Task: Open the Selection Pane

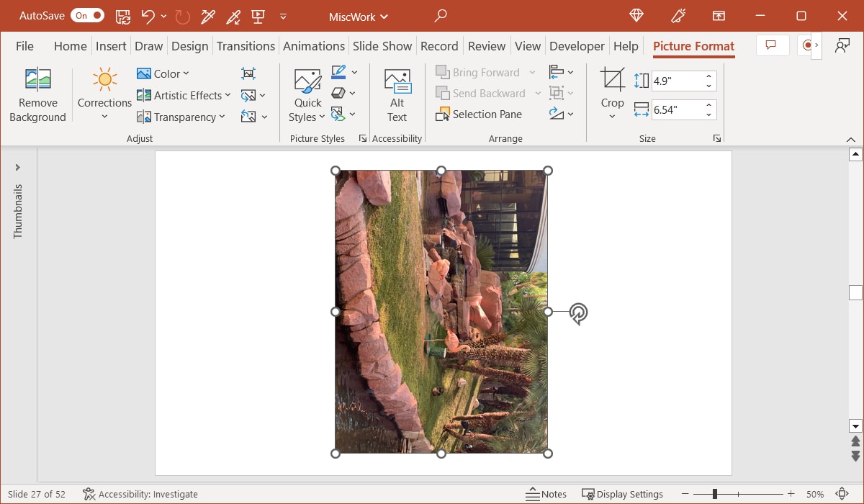Action: click(479, 114)
